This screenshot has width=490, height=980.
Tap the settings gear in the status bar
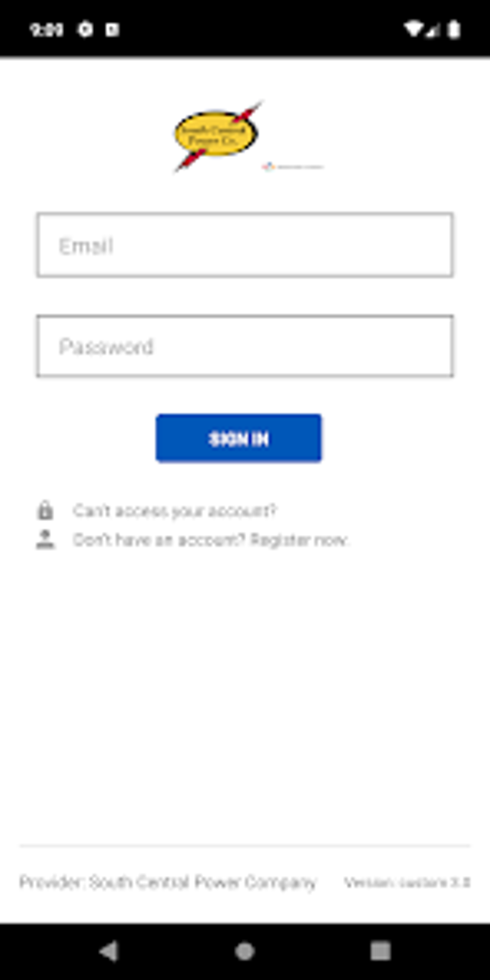(86, 30)
